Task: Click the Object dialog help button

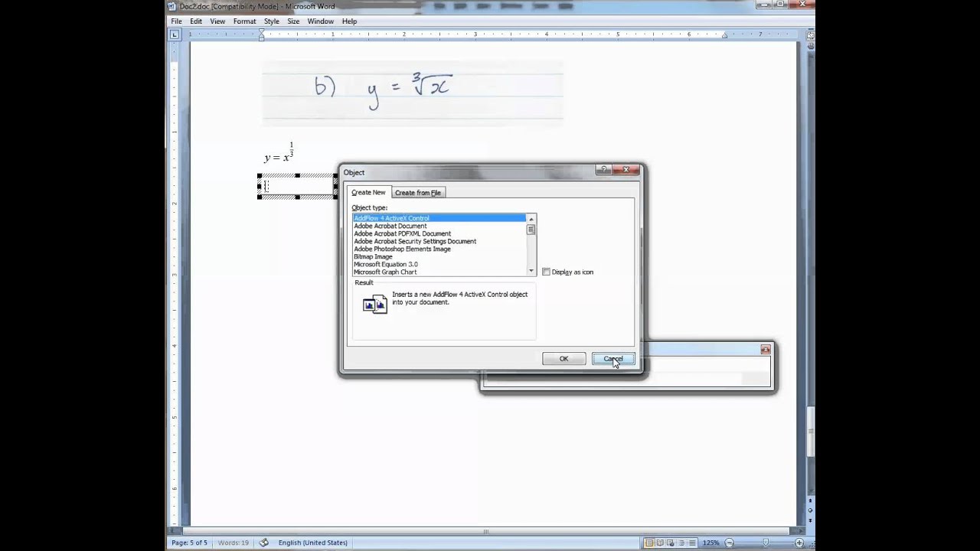Action: [604, 170]
